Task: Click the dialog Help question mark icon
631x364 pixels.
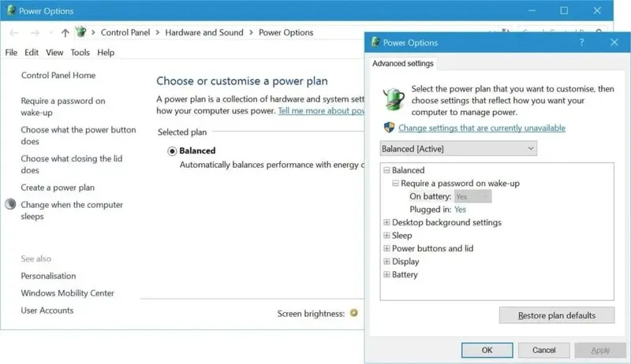Action: [x=581, y=43]
